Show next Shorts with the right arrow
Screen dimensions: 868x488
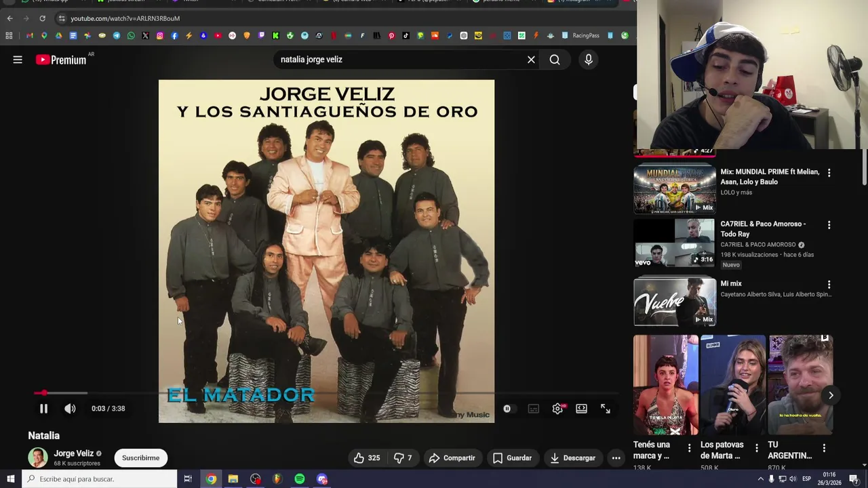(831, 395)
